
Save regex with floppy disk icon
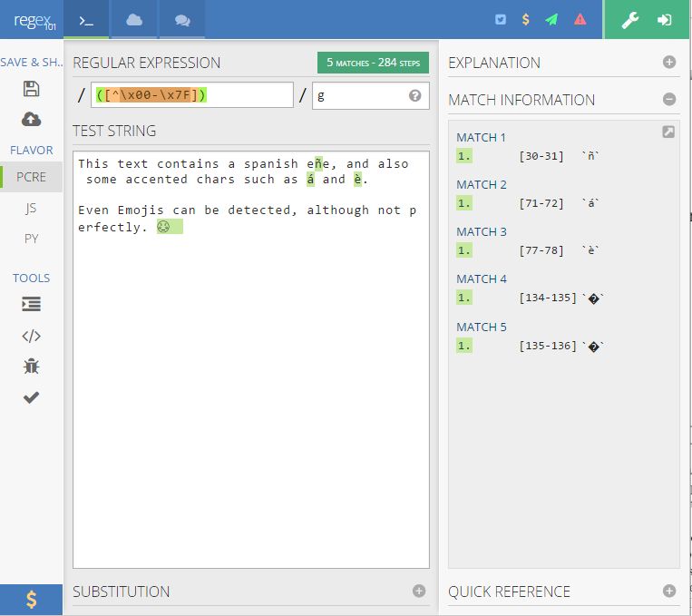click(x=31, y=89)
